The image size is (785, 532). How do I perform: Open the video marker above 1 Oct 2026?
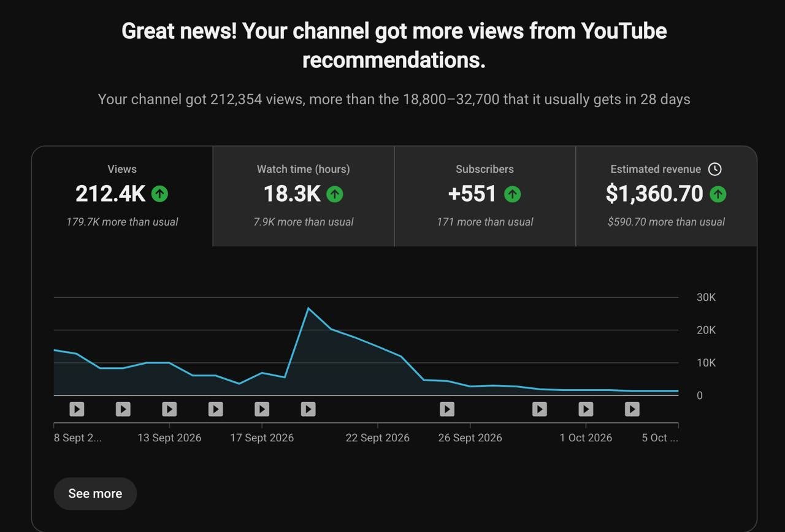pyautogui.click(x=586, y=409)
